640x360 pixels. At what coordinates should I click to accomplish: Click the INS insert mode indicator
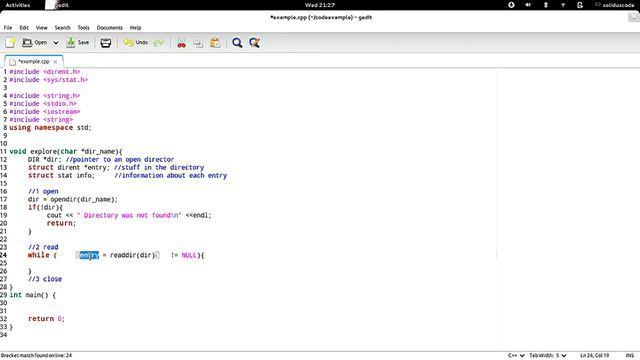[630, 356]
